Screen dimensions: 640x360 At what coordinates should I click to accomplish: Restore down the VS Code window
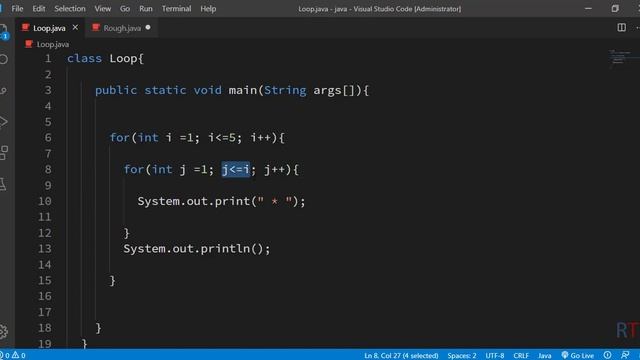click(615, 9)
